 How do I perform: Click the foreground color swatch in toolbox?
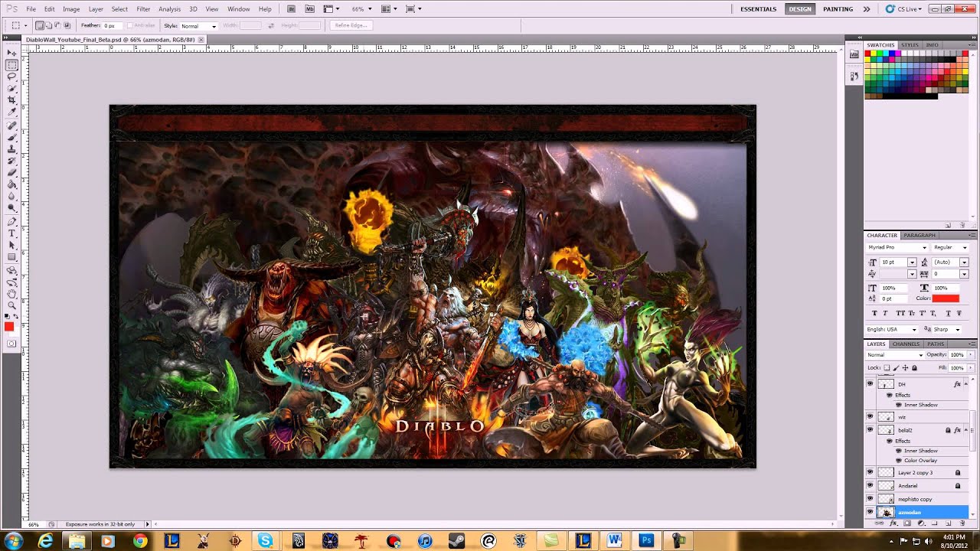[9, 327]
